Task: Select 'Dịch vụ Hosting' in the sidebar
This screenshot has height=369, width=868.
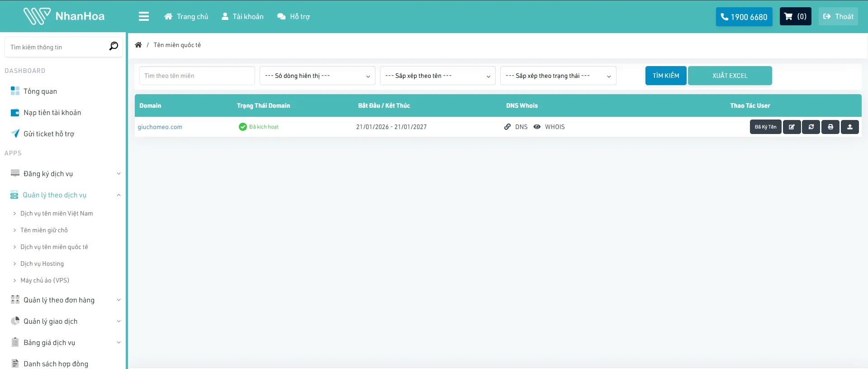Action: (42, 264)
